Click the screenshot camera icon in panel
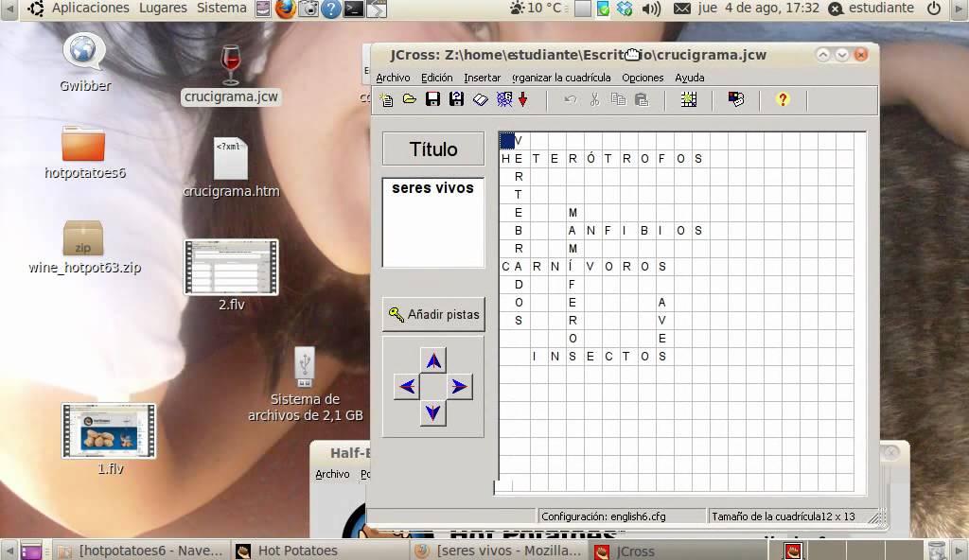Image resolution: width=969 pixels, height=560 pixels. [x=308, y=9]
